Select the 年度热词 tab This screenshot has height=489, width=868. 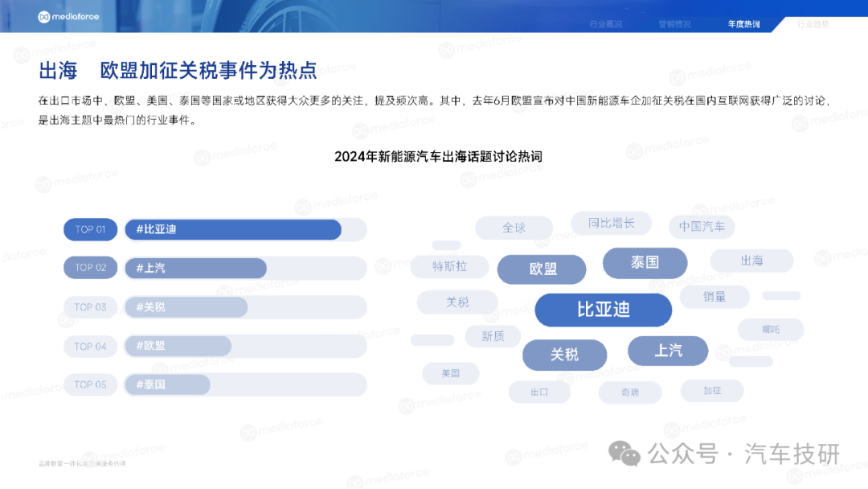coord(744,24)
